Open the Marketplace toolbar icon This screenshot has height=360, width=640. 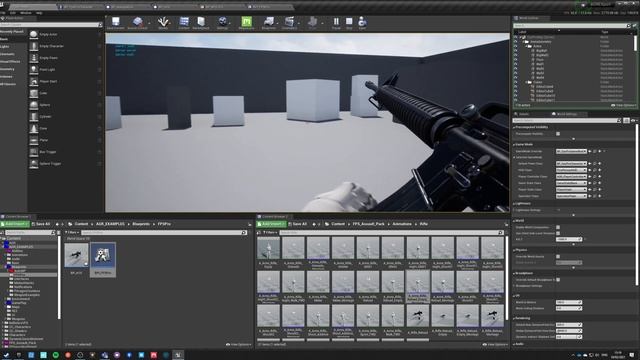click(x=201, y=23)
